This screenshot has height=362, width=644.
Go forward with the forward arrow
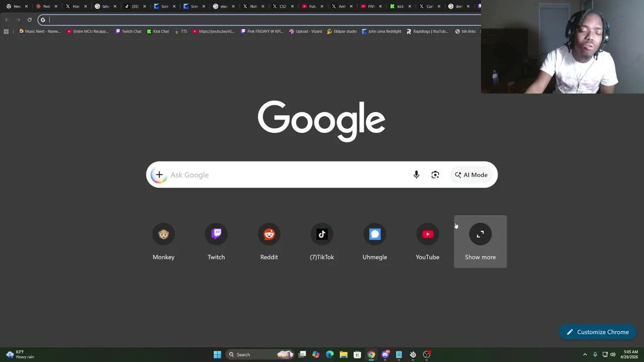coord(18,20)
